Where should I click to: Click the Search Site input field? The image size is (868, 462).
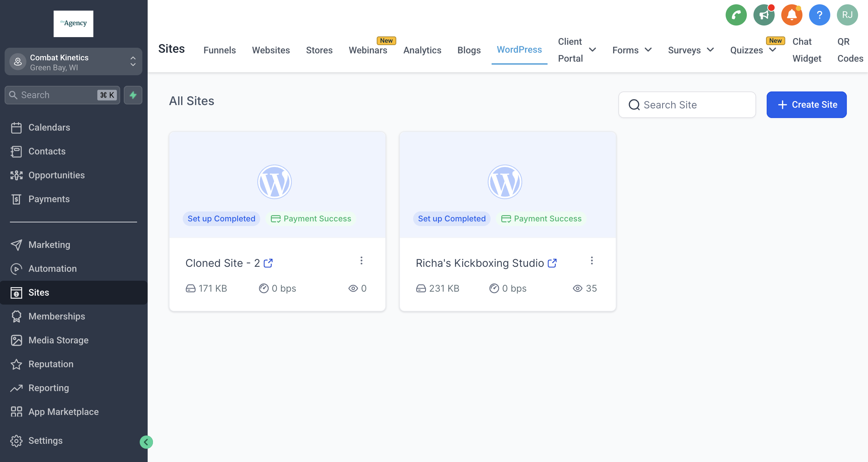pyautogui.click(x=687, y=104)
